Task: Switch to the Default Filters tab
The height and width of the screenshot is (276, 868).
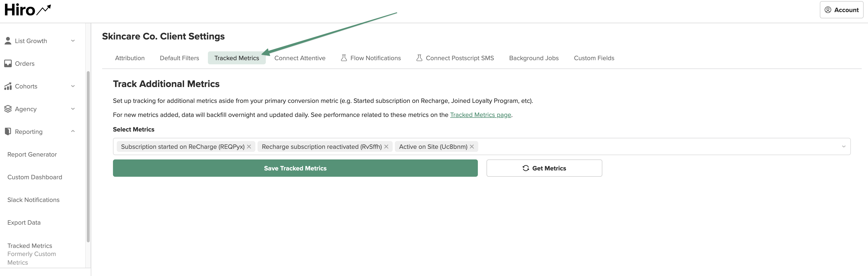Action: tap(179, 58)
